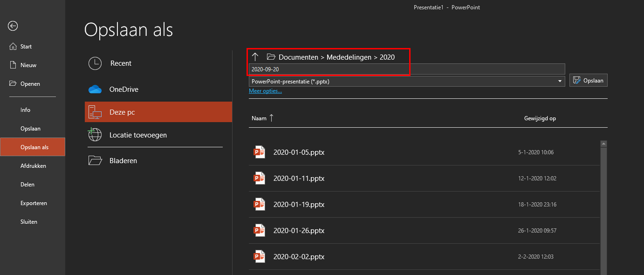Select file name 2020-01-19.pptx
The width and height of the screenshot is (644, 275).
[299, 205]
